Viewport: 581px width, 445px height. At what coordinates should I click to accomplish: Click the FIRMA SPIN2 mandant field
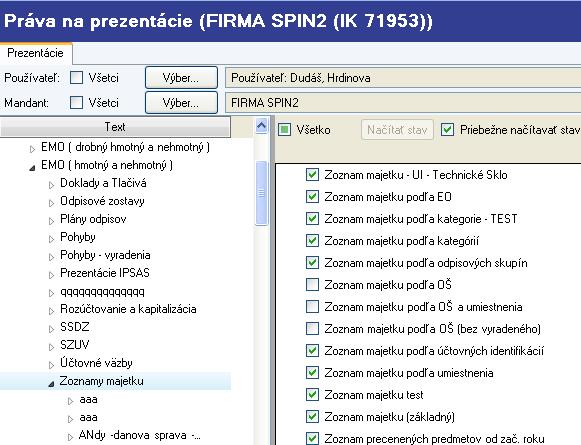pyautogui.click(x=403, y=102)
